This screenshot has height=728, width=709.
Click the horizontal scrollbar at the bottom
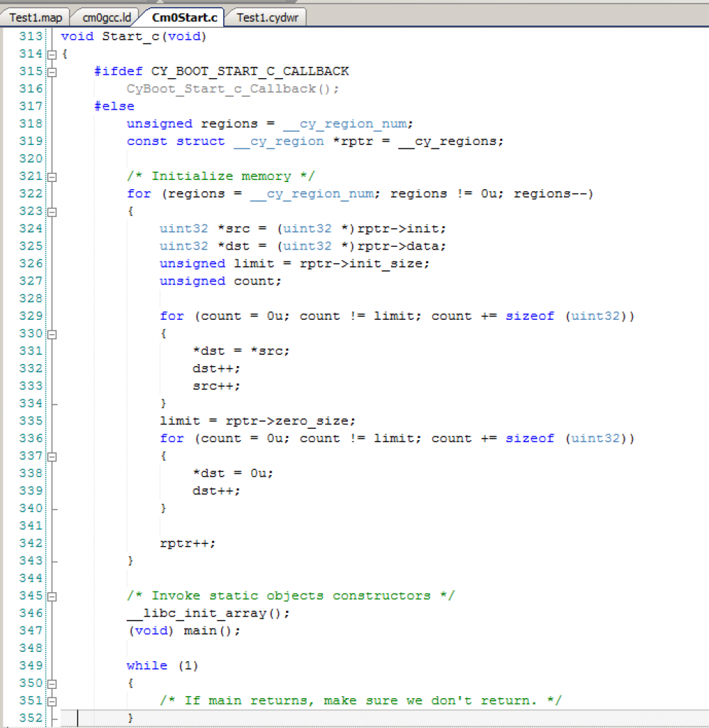356,722
